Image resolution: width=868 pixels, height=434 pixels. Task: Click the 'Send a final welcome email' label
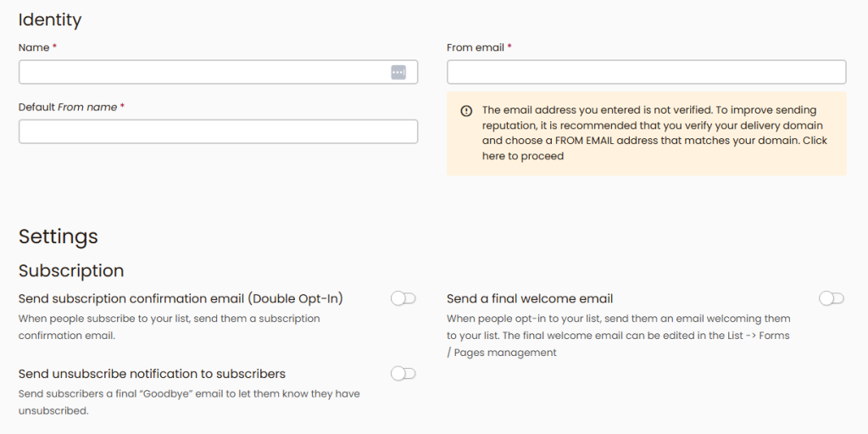tap(530, 299)
